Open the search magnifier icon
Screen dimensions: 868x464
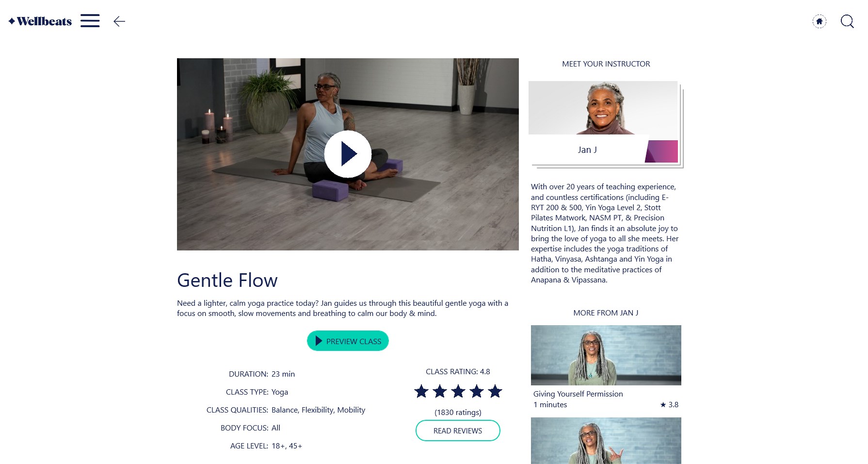pyautogui.click(x=847, y=21)
